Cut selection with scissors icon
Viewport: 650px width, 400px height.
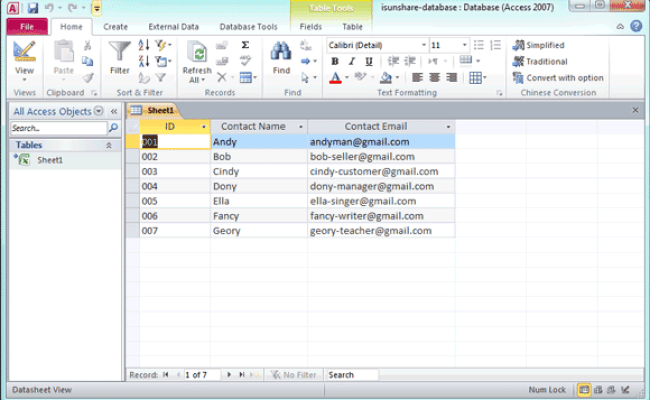coord(87,45)
